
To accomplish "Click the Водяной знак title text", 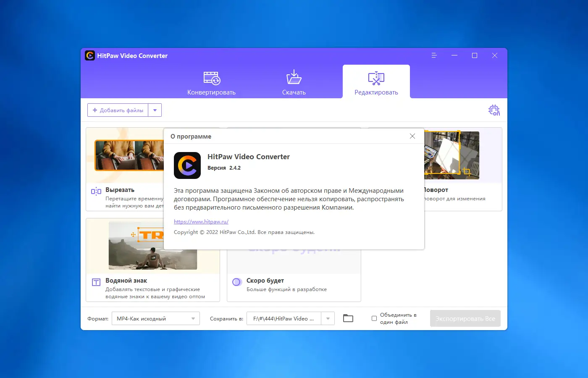I will [126, 281].
